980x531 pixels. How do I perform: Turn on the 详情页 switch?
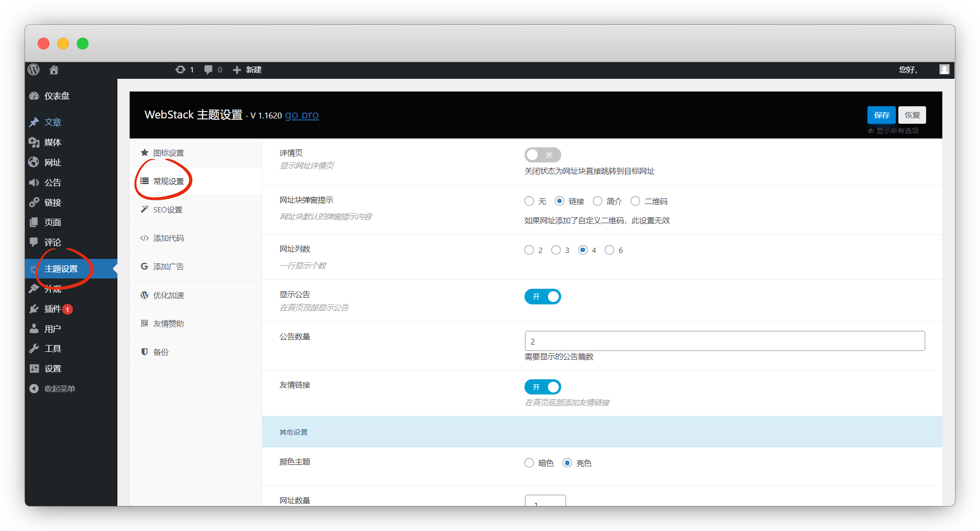542,155
